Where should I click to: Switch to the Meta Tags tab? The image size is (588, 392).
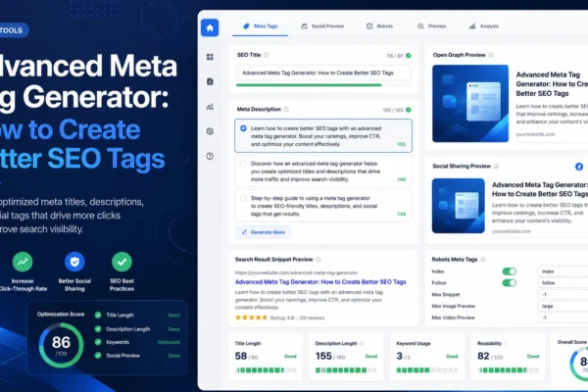[x=261, y=26]
